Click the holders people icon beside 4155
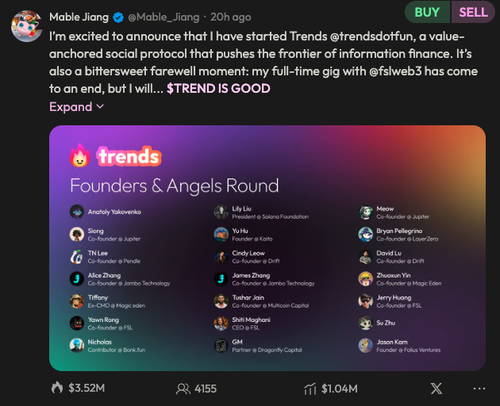The width and height of the screenshot is (500, 406). click(183, 389)
